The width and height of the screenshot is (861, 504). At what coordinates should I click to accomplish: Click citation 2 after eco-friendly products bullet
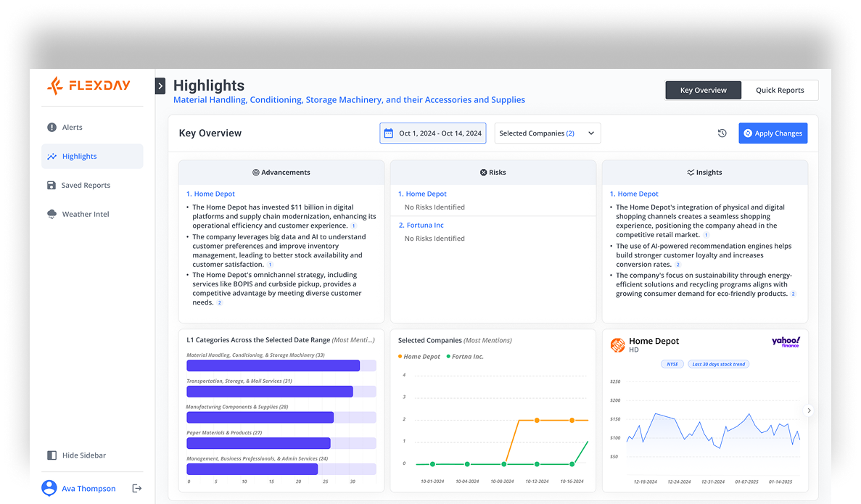[x=793, y=294]
